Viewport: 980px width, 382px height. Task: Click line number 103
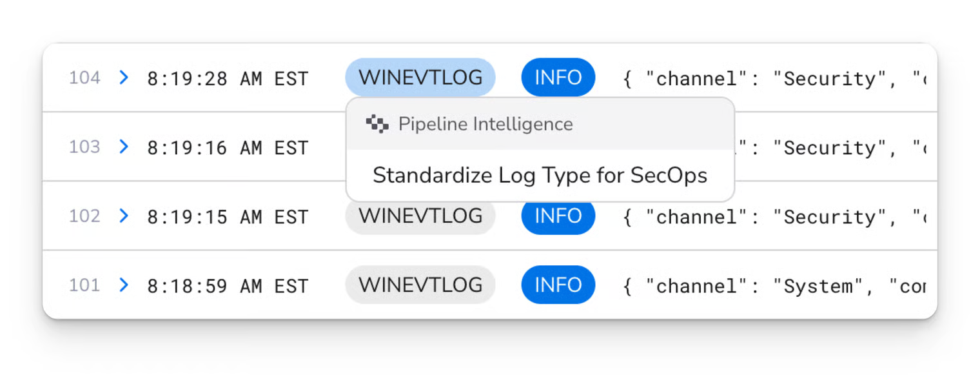(x=84, y=147)
